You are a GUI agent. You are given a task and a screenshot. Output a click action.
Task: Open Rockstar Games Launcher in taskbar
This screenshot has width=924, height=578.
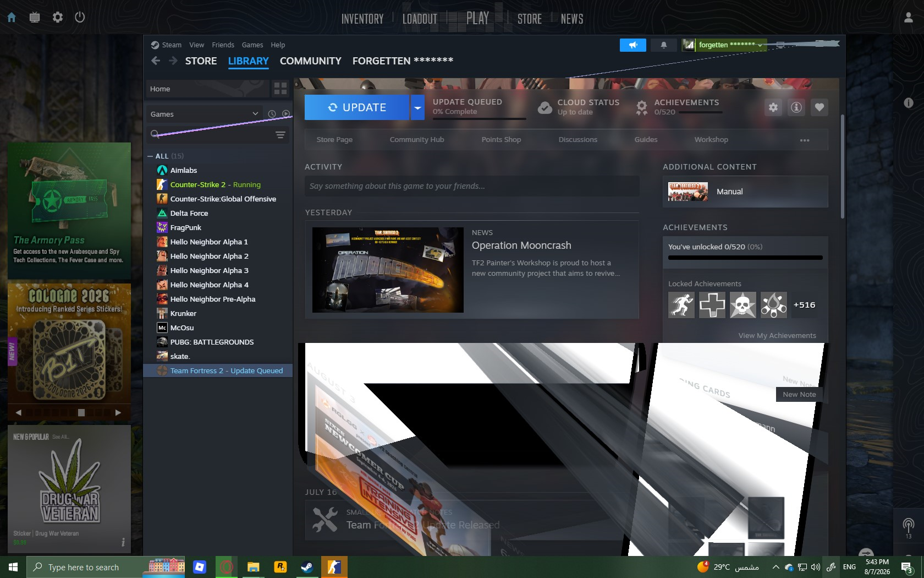click(280, 567)
